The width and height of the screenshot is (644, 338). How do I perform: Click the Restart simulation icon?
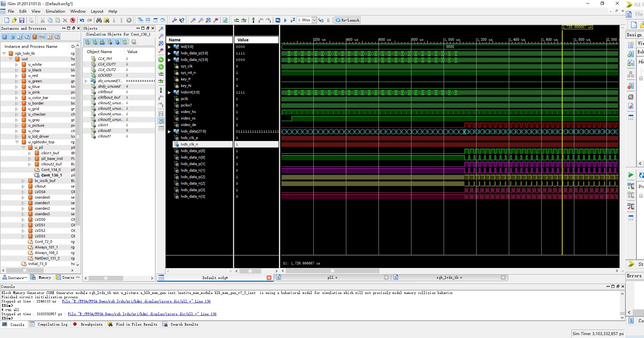[278, 20]
